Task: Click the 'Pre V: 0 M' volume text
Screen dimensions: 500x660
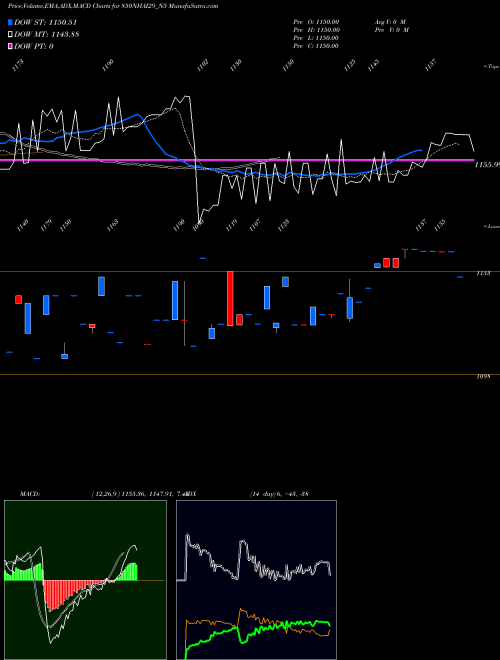Action: (391, 30)
